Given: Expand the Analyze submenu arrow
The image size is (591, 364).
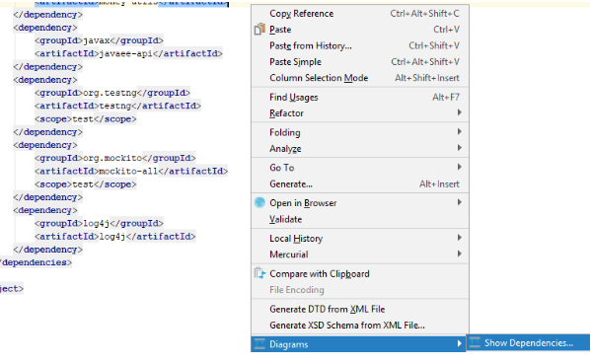Looking at the screenshot, I should pos(459,148).
